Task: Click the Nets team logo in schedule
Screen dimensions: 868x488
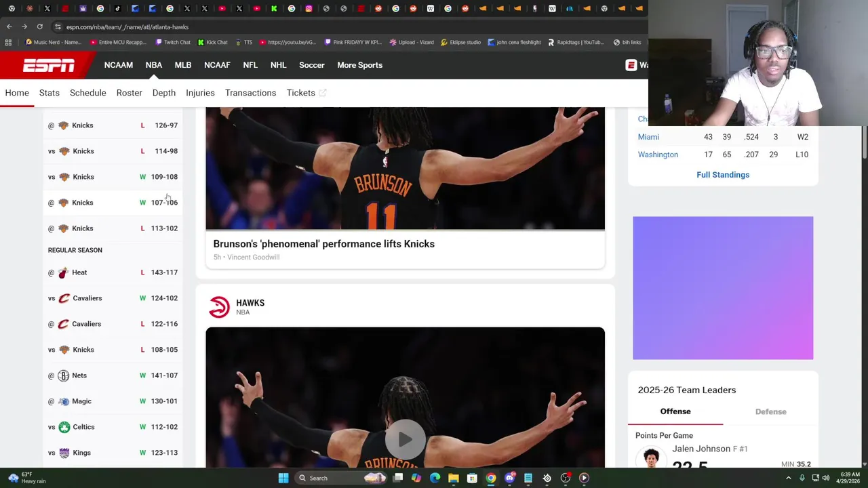Action: (63, 375)
